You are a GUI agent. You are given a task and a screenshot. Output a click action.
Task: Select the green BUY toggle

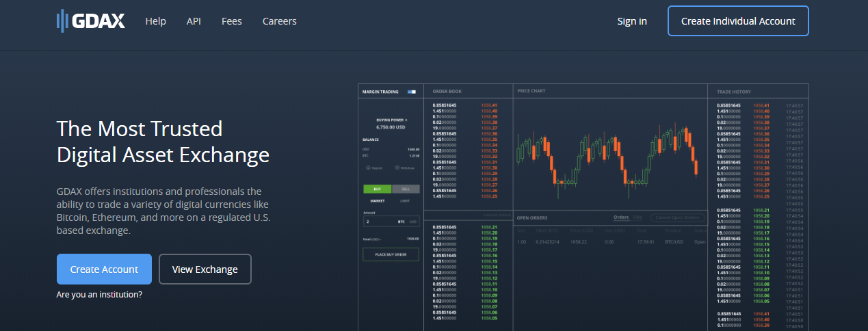coord(377,188)
